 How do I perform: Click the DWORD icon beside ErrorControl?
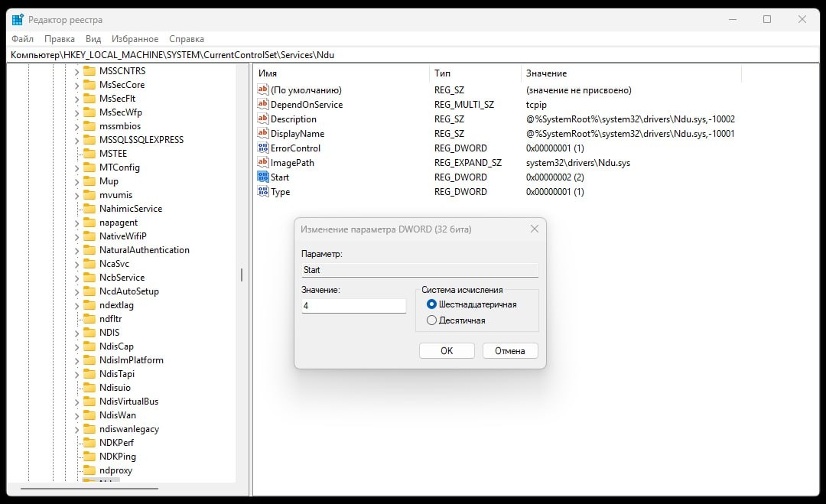[x=263, y=148]
